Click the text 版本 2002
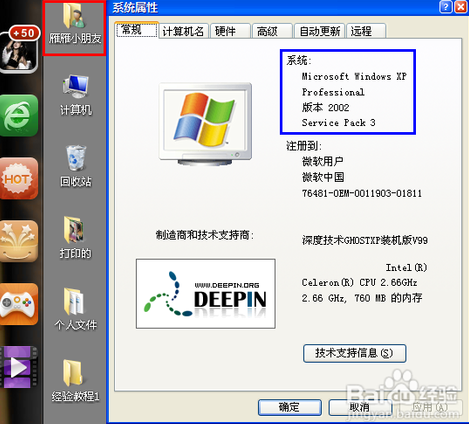The width and height of the screenshot is (469, 424). click(325, 107)
